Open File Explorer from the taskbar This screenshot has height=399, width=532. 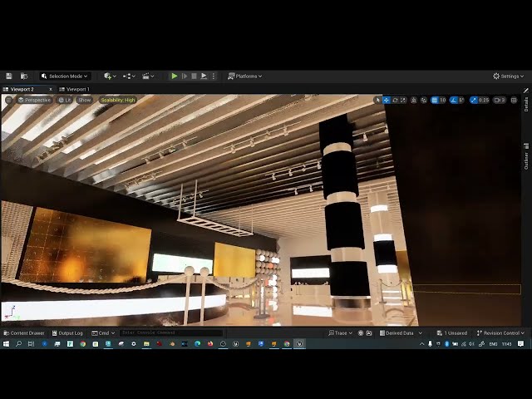point(146,343)
